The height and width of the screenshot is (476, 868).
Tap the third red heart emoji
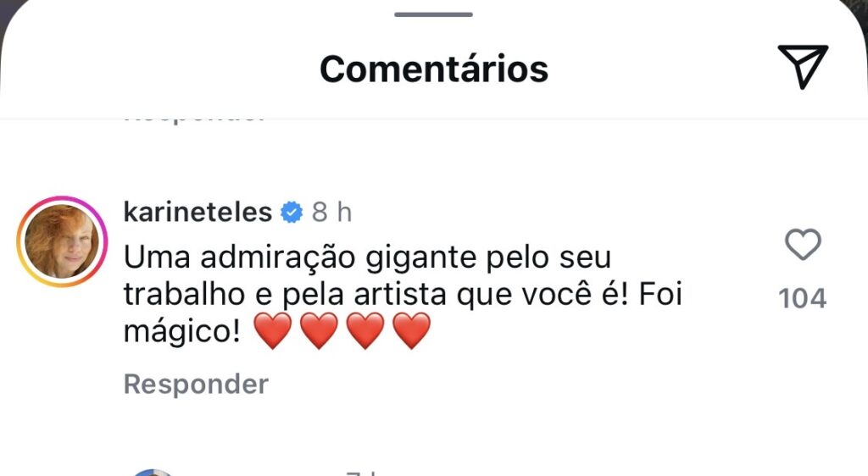tap(365, 331)
